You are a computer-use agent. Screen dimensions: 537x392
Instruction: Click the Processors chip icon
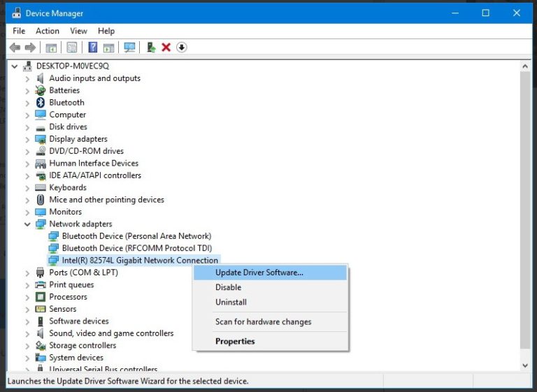(41, 297)
